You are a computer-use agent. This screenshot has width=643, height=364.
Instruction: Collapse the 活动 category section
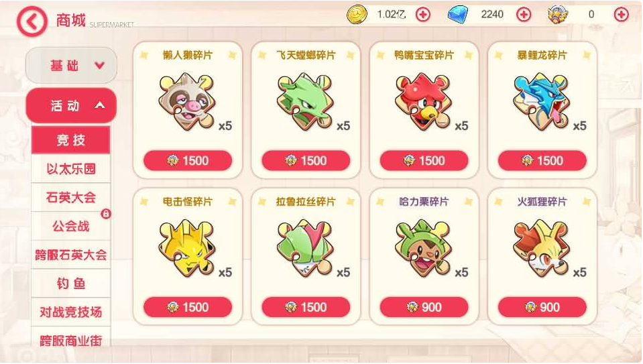pyautogui.click(x=71, y=105)
